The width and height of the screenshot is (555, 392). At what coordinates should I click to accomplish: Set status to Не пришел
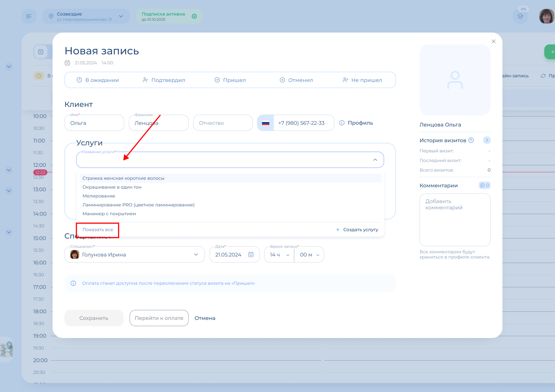pos(362,80)
